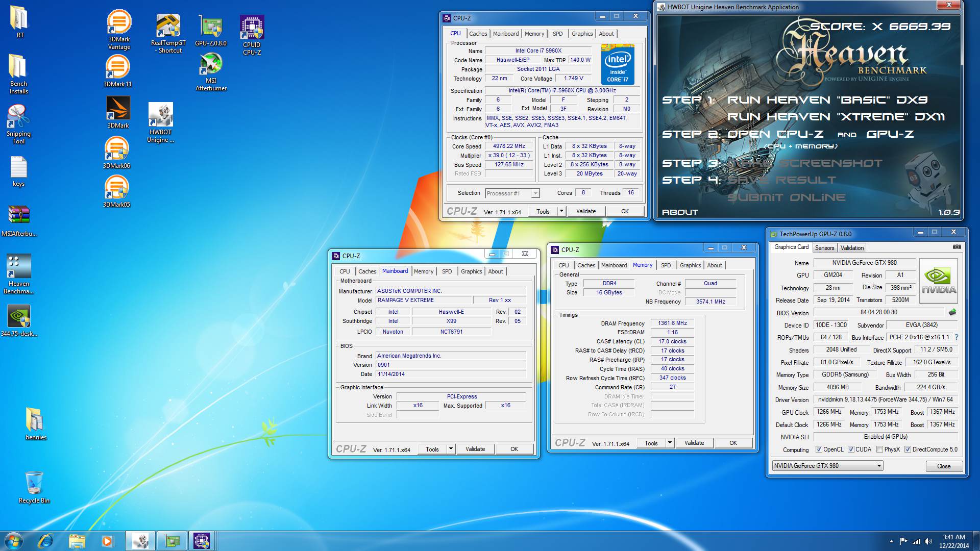Screen dimensions: 980x551
Task: Click the Tools button in CPU-Z Memory window
Action: (651, 443)
